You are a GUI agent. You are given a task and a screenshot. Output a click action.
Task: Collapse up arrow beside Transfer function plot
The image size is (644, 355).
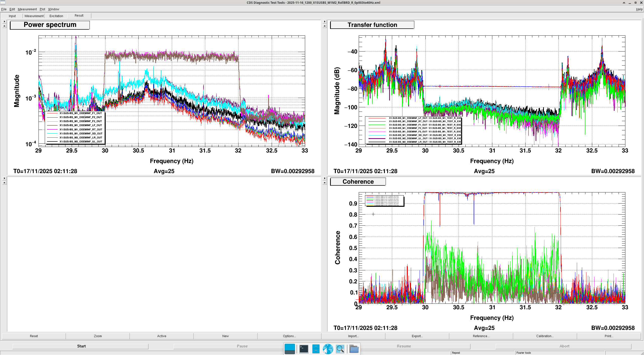[x=325, y=26]
